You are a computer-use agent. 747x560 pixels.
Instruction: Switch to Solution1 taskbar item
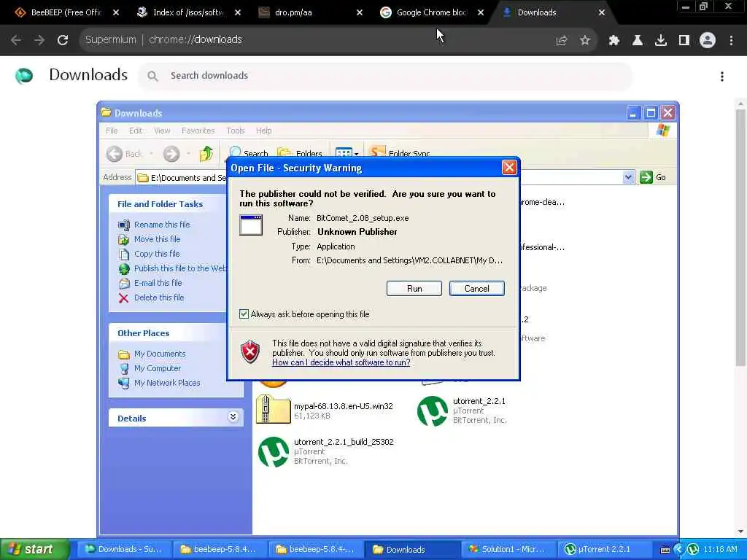coord(508,550)
